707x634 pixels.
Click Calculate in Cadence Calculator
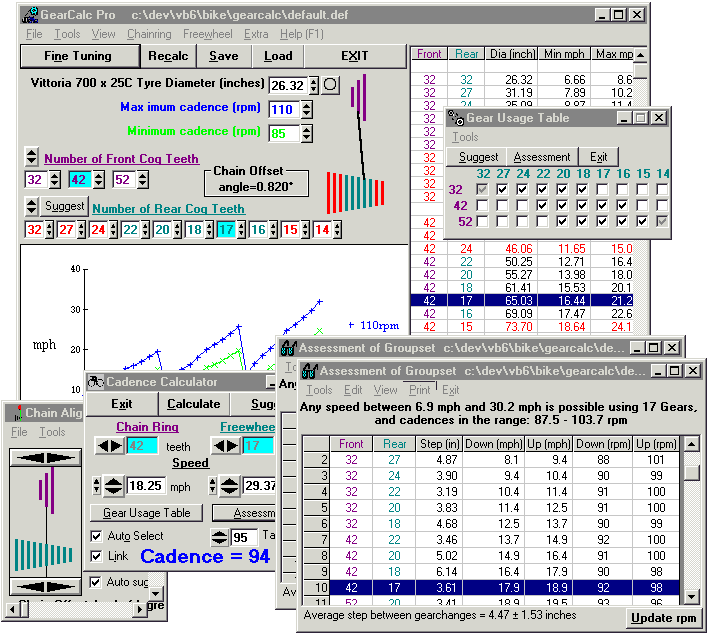click(x=194, y=404)
